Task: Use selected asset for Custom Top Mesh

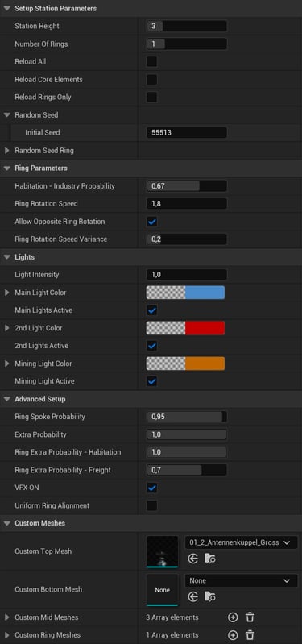Action: (192, 559)
